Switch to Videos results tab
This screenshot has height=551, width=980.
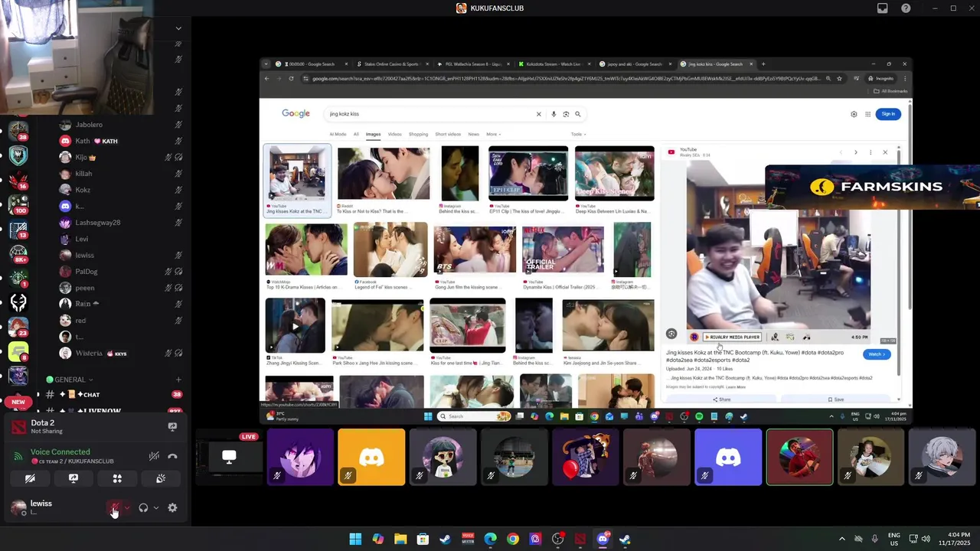pos(394,134)
